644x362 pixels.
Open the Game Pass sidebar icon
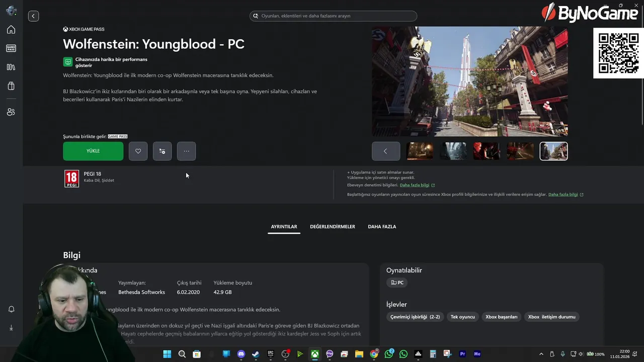(11, 48)
